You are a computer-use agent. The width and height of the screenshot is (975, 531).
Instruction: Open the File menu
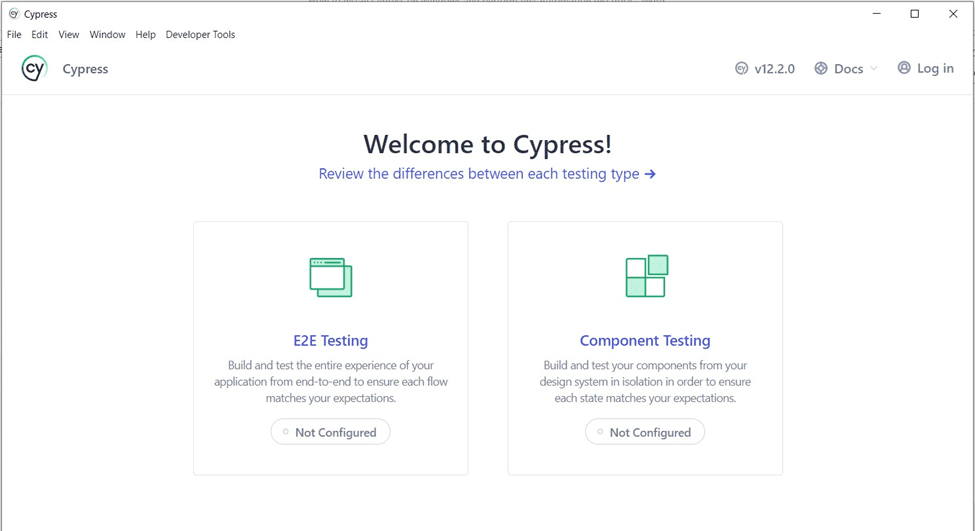14,34
